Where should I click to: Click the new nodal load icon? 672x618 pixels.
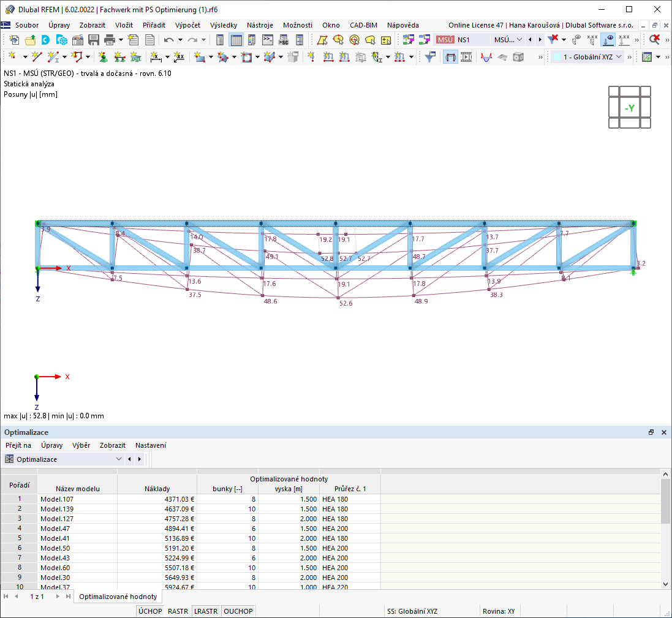[x=311, y=56]
